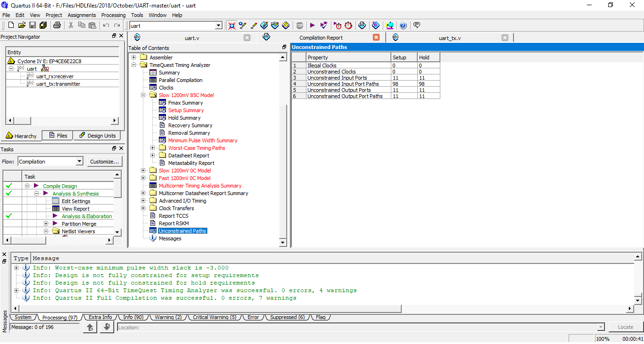This screenshot has width=644, height=344.
Task: Click the Help question mark icon
Action: pos(403,25)
